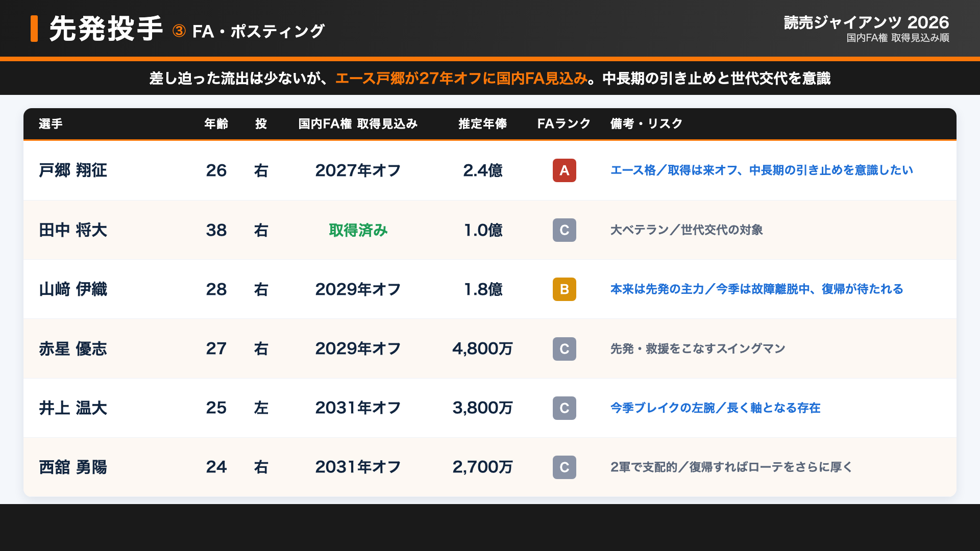
Task: Select player name 田中 将大
Action: click(x=73, y=230)
